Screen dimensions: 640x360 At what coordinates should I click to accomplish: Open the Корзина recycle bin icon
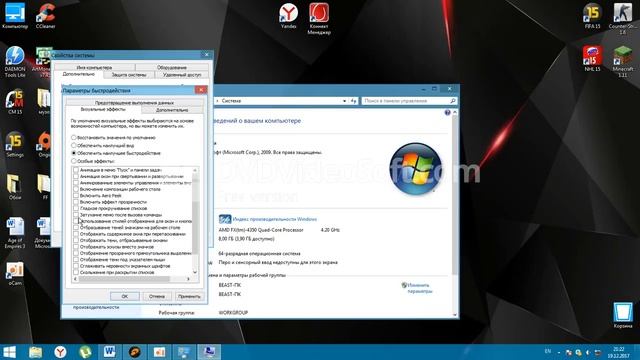coord(623,315)
